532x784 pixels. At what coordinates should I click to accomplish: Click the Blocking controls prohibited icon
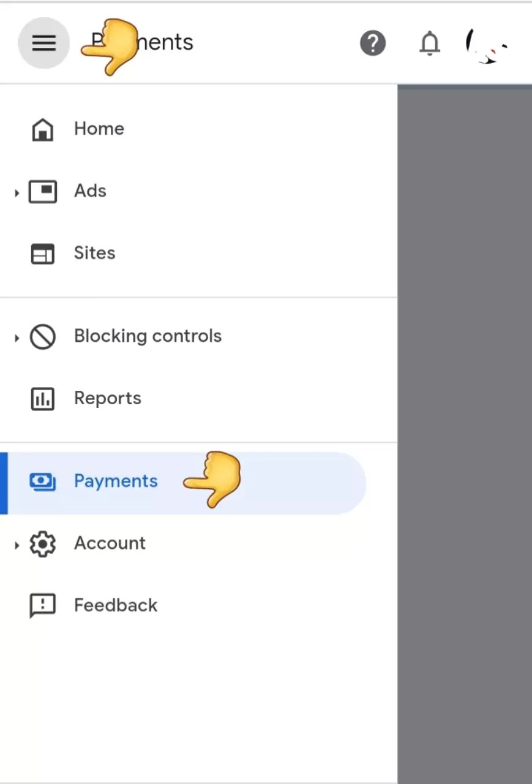(43, 337)
